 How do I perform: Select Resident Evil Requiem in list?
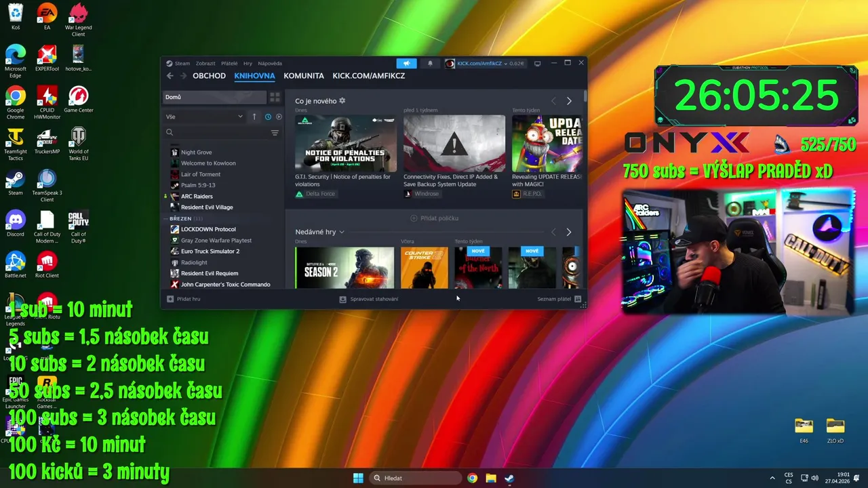(210, 273)
